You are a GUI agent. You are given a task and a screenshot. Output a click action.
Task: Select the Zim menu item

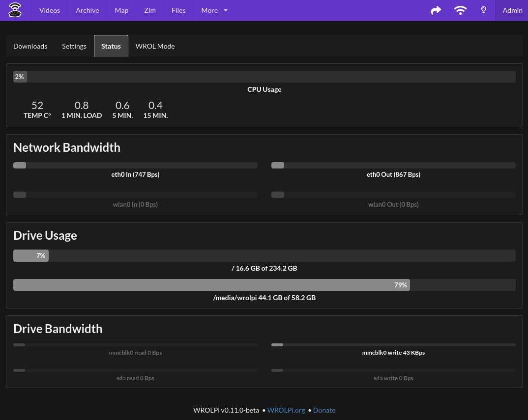coord(150,10)
